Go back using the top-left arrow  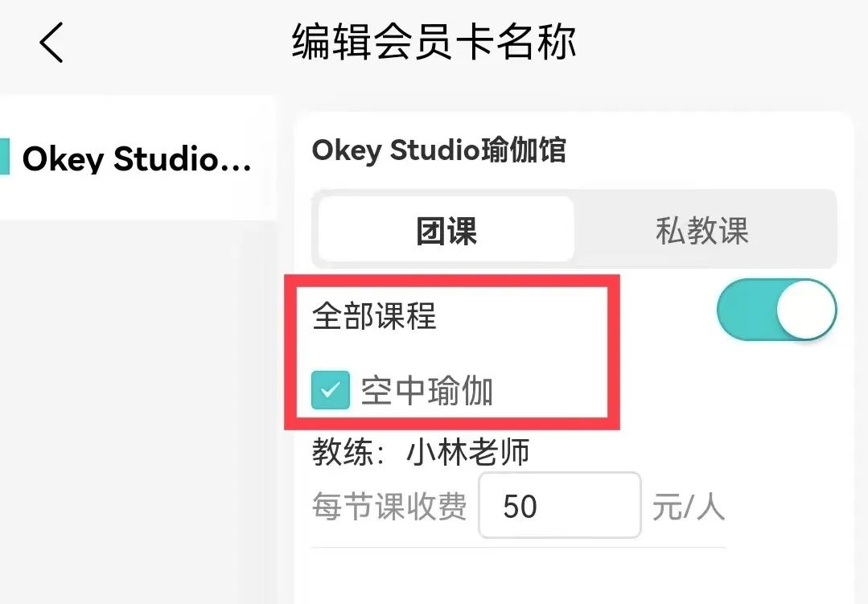point(51,42)
